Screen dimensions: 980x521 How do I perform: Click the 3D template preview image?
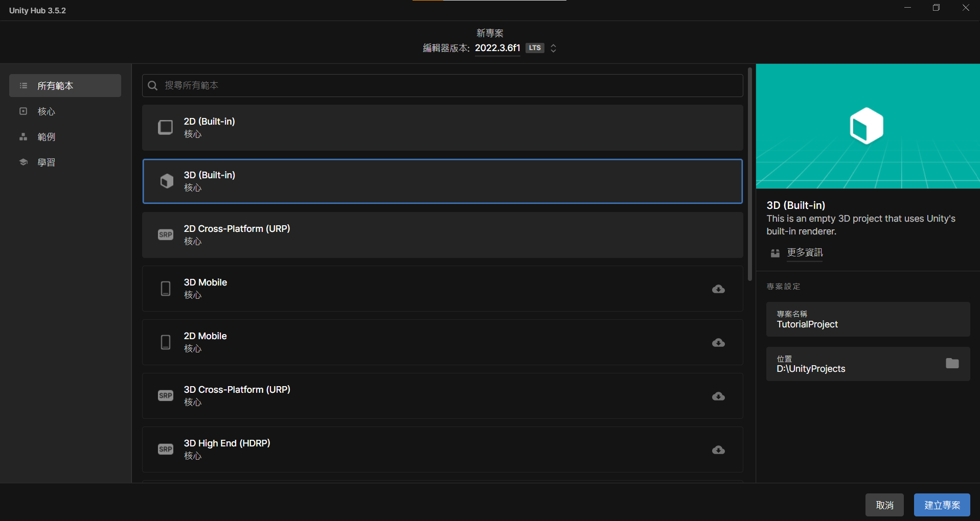coord(868,126)
